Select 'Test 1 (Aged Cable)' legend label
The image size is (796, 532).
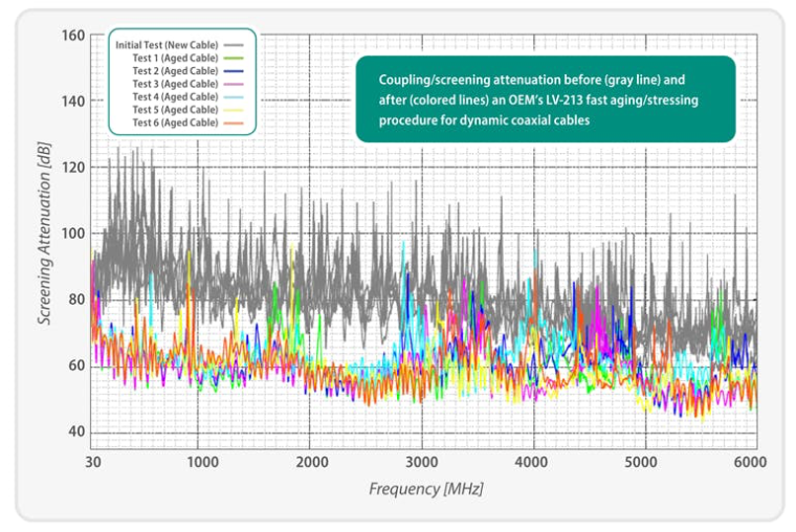[173, 58]
